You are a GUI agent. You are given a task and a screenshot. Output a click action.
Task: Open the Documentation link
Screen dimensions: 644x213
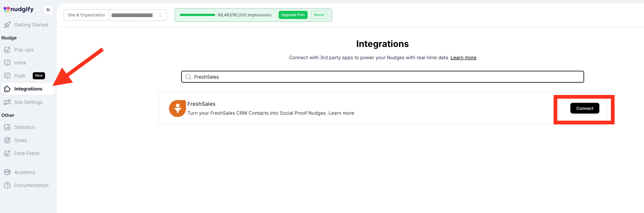pos(28,185)
